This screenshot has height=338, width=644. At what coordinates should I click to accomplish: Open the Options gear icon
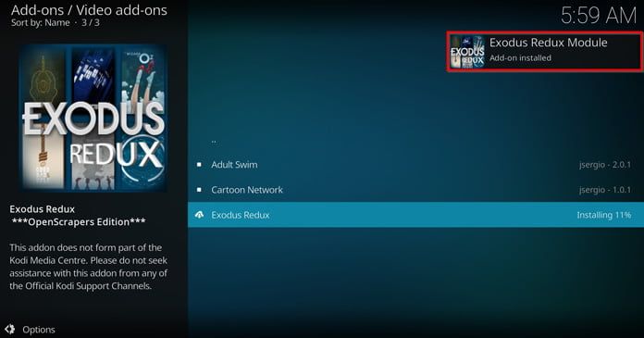pos(10,330)
